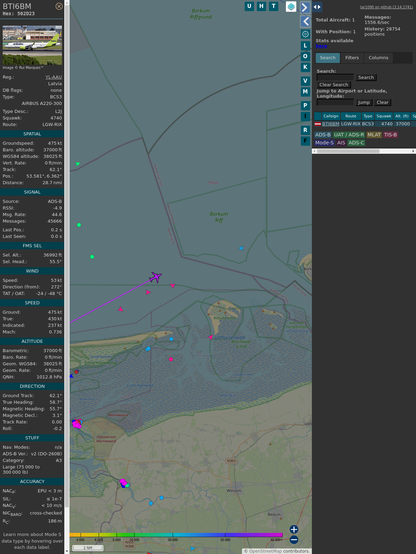Click the T map button
Viewport: 416px width, 554px height.
tap(273, 6)
